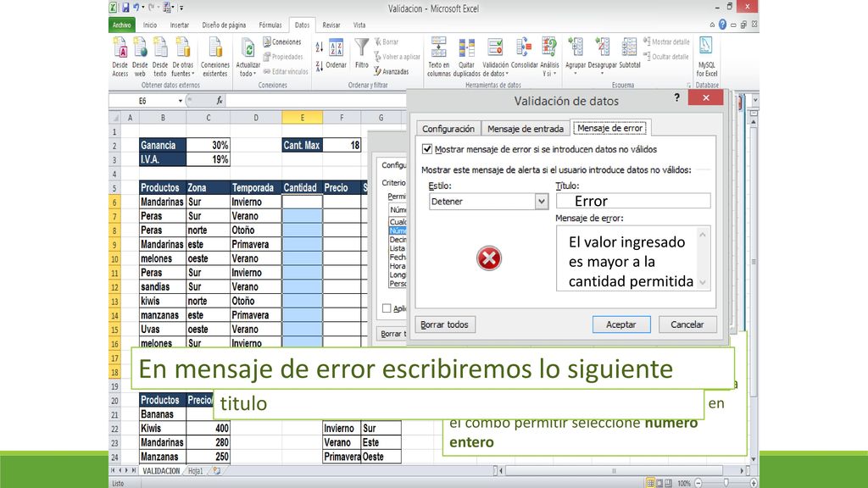Open Excel help question mark in ribbon
The image size is (868, 488).
pyautogui.click(x=722, y=25)
